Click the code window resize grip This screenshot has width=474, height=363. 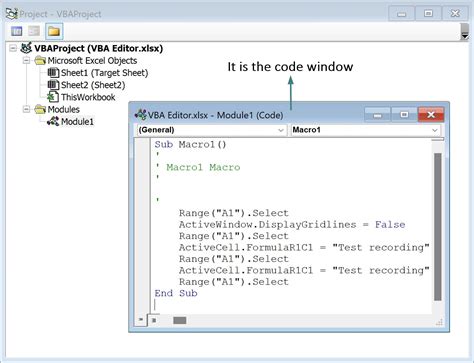439,322
